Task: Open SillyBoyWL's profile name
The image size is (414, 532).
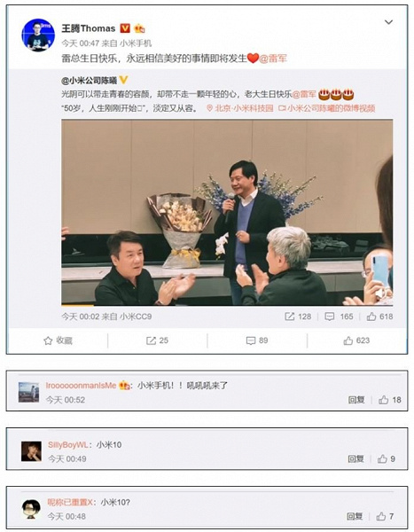Action: tap(68, 445)
